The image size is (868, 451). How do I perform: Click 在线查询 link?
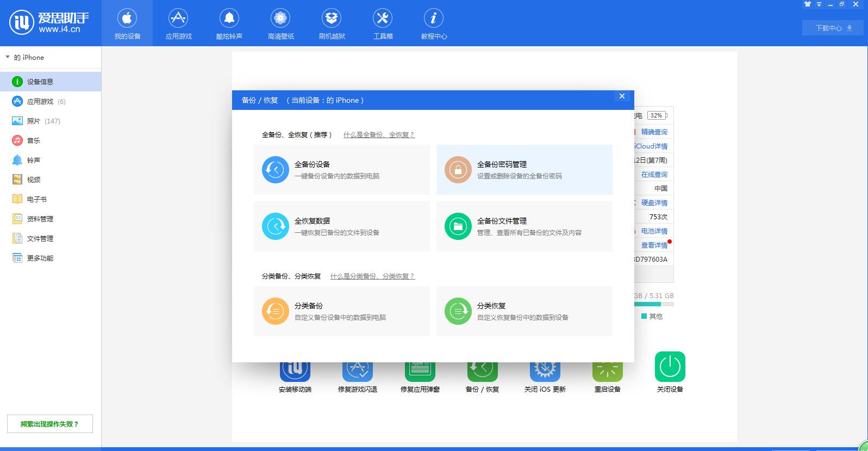click(x=654, y=175)
